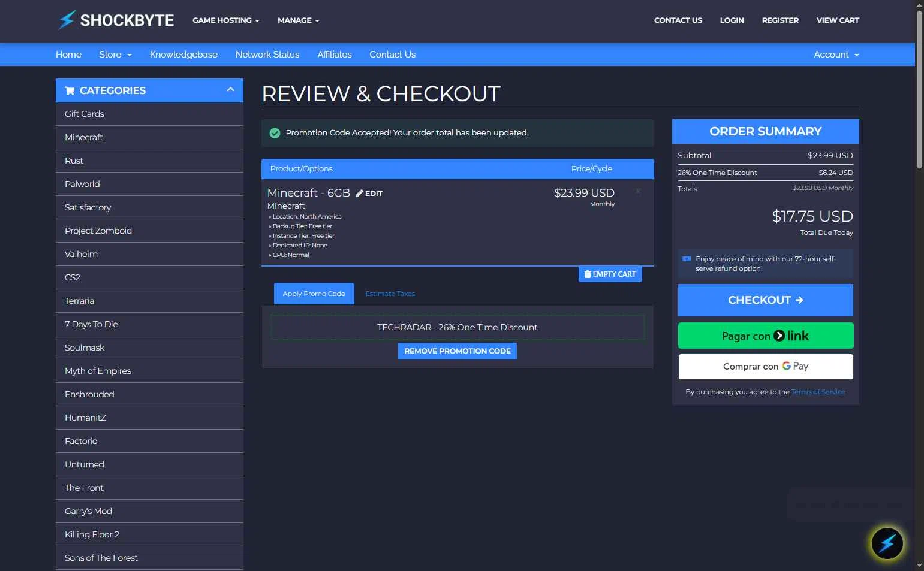Viewport: 924px width, 571px height.
Task: Switch to the Apply Promo Code tab
Action: pyautogui.click(x=314, y=294)
